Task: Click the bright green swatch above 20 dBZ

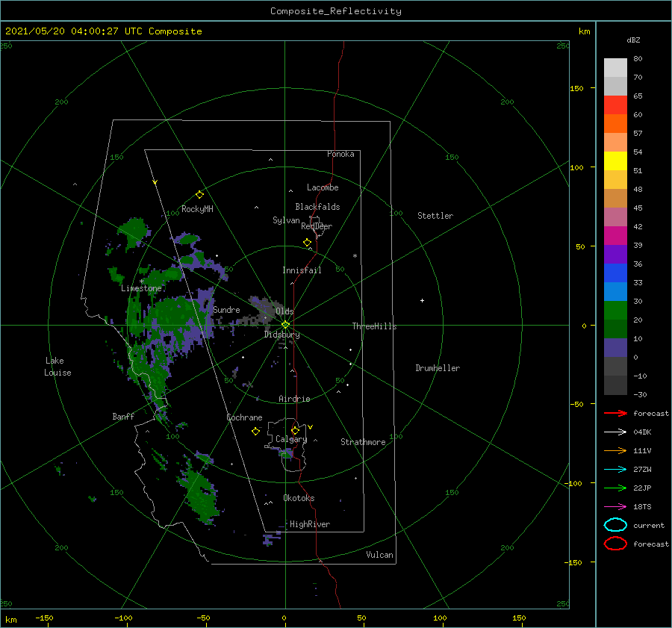Action: click(615, 310)
